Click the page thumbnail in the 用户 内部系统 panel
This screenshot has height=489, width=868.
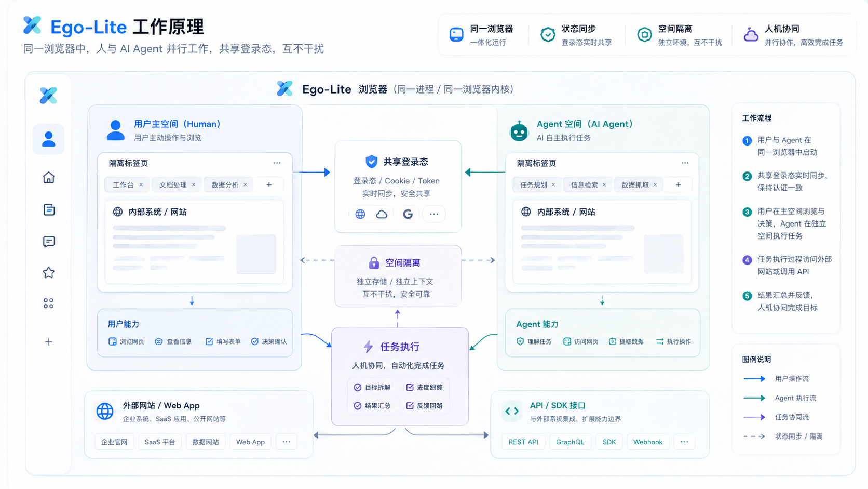click(256, 254)
